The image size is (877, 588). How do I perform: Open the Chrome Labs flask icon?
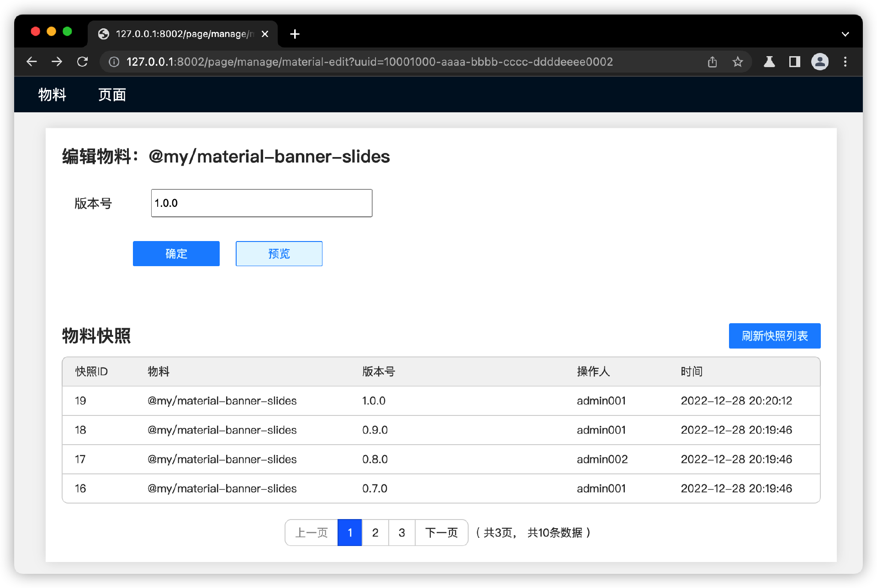(769, 62)
